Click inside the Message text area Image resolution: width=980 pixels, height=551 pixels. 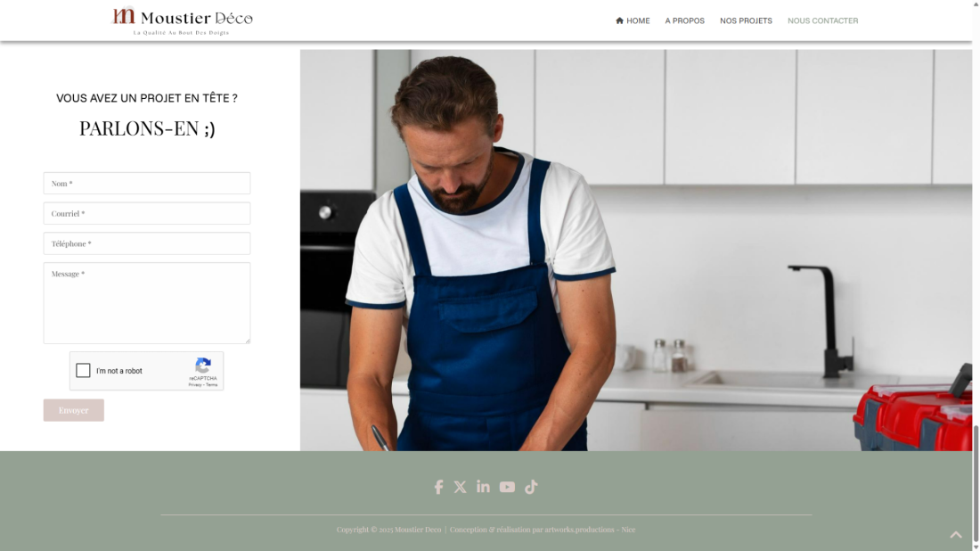coord(147,303)
